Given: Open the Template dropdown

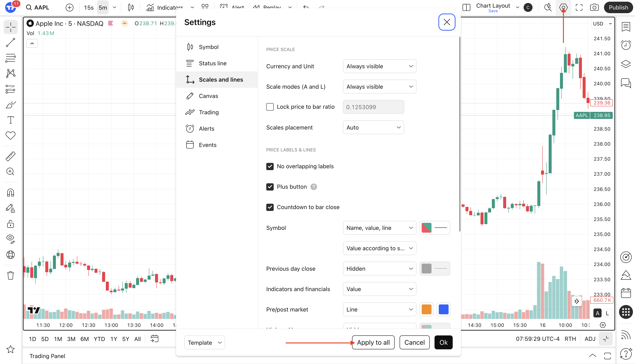Looking at the screenshot, I should pos(204,342).
